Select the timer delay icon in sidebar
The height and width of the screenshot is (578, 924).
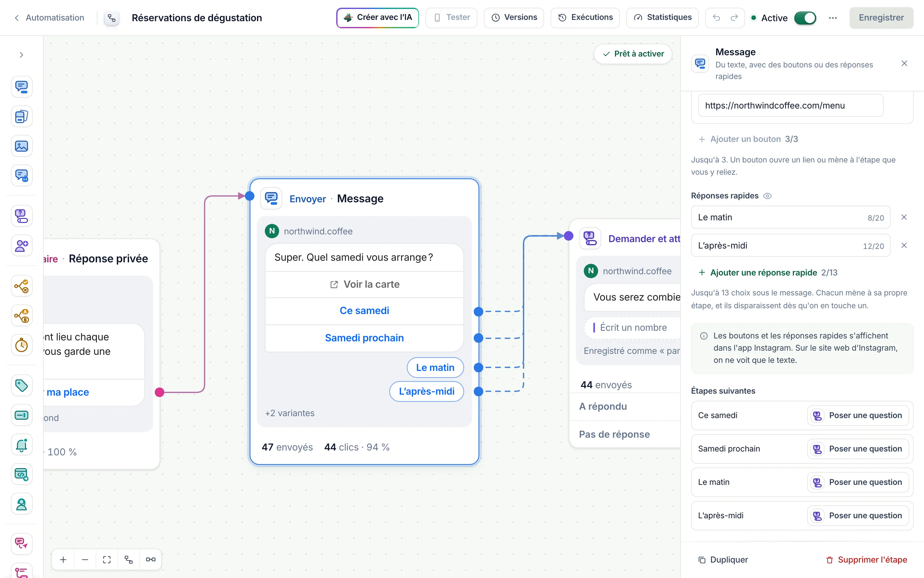(21, 345)
